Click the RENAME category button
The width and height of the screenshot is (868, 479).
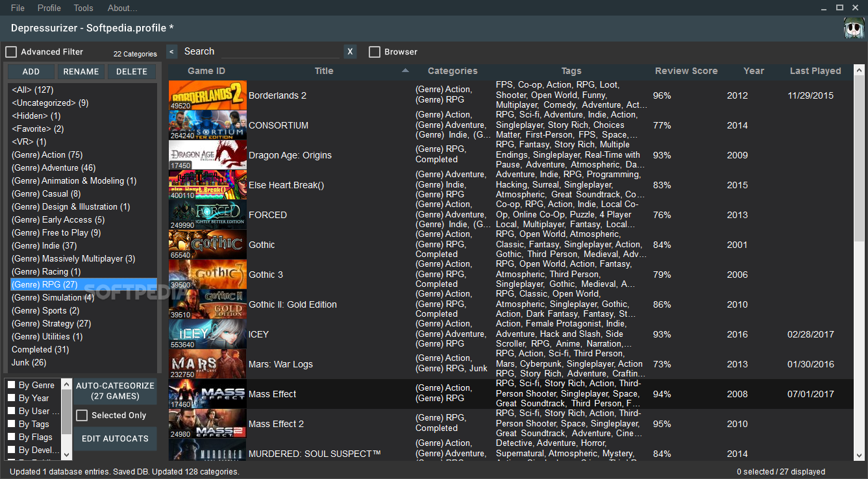[x=81, y=71]
